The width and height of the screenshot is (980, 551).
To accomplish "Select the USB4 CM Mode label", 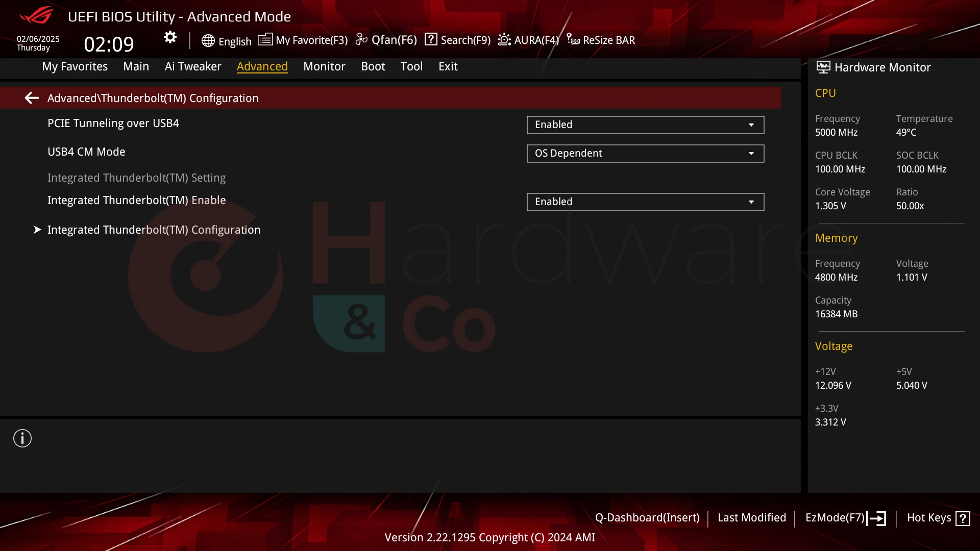I will pyautogui.click(x=86, y=152).
